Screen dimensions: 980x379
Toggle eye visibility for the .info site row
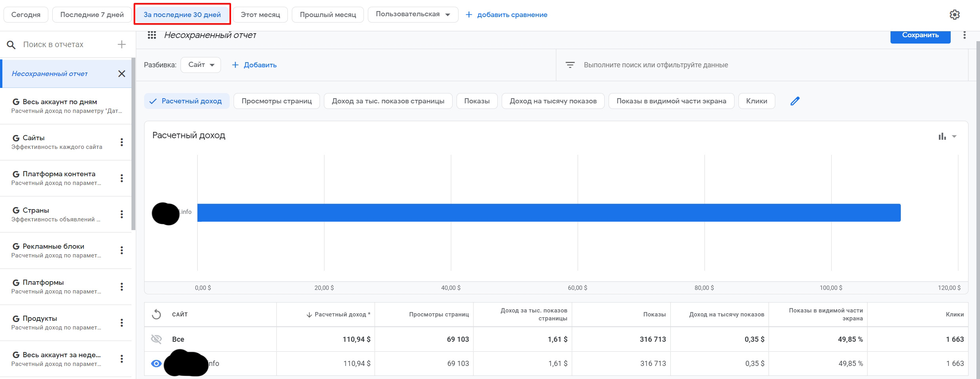click(x=156, y=364)
